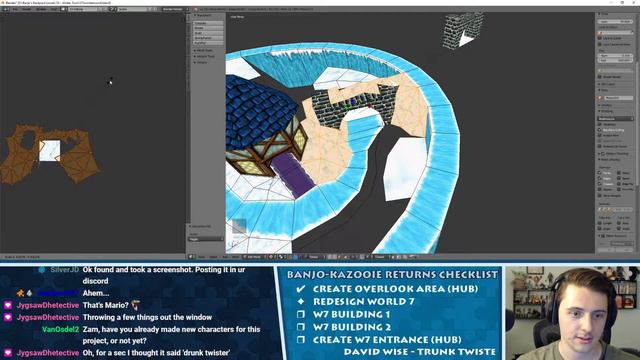Click the Scale button
Viewport: 640px width, 360px height.
(208, 33)
